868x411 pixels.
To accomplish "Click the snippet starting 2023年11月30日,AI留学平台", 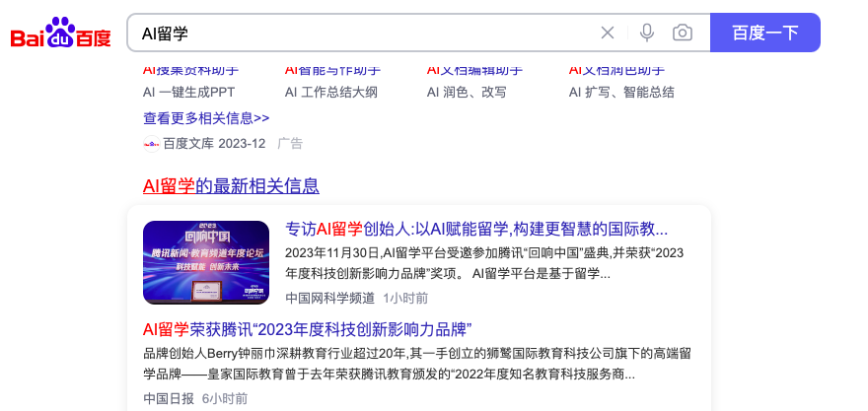I will pos(484,263).
